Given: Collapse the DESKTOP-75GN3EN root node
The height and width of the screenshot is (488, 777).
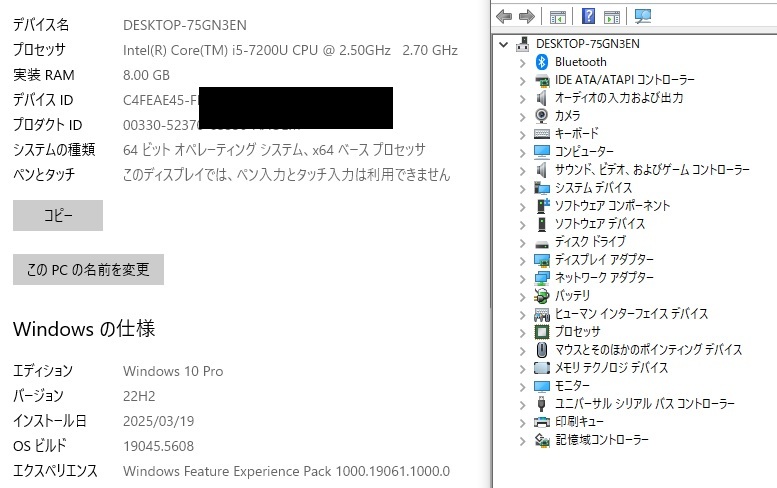Looking at the screenshot, I should pos(503,45).
